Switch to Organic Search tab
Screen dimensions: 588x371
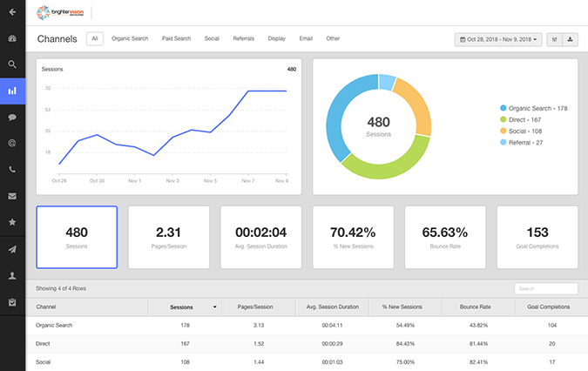[x=130, y=38]
